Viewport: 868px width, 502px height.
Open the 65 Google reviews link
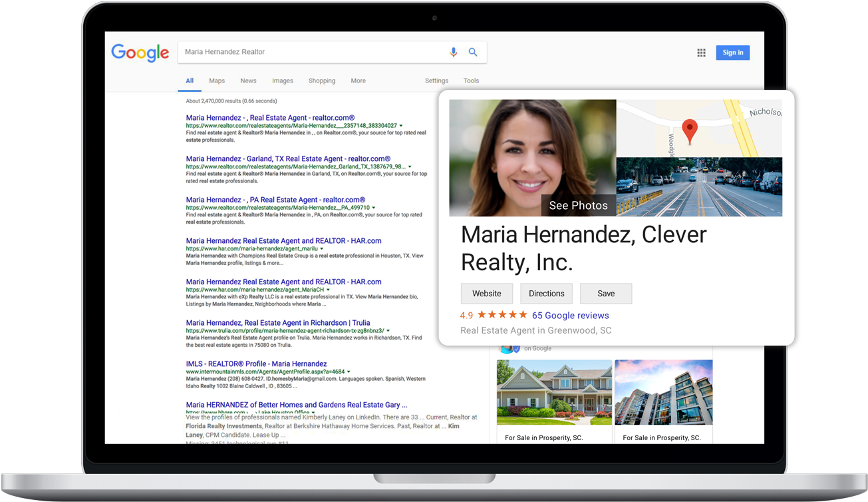point(571,316)
